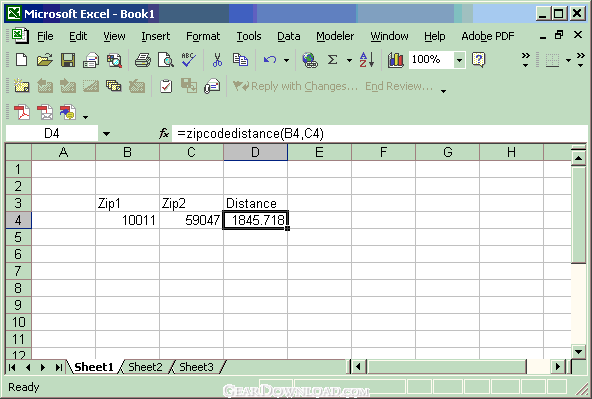Viewport: 592px width, 399px height.
Task: Open Print Preview icon
Action: point(166,60)
